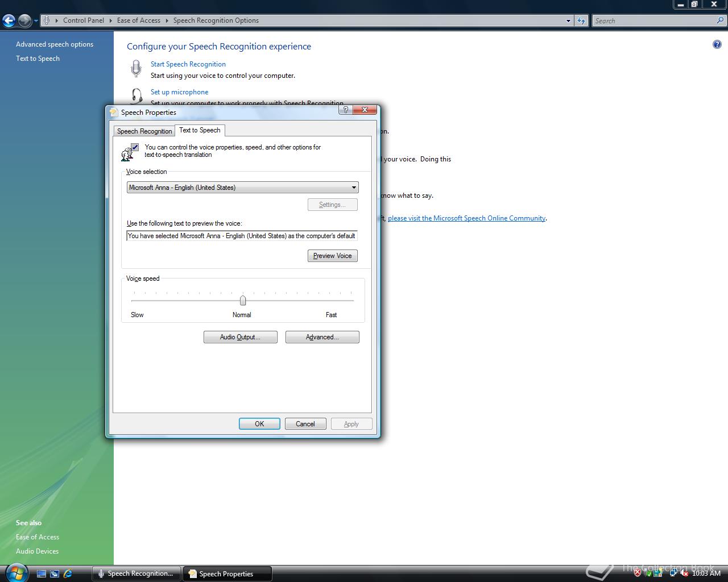Viewport: 728px width, 582px height.
Task: Expand the arrow after Control Panel breadcrumb
Action: pyautogui.click(x=110, y=20)
